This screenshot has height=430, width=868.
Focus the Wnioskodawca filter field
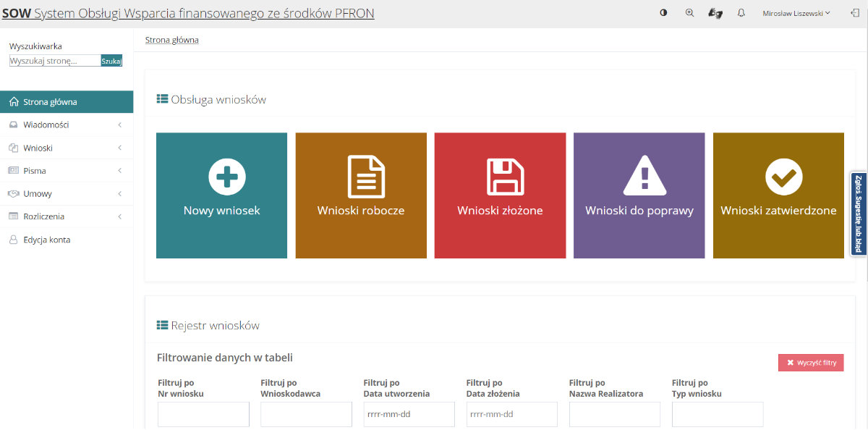coord(306,414)
